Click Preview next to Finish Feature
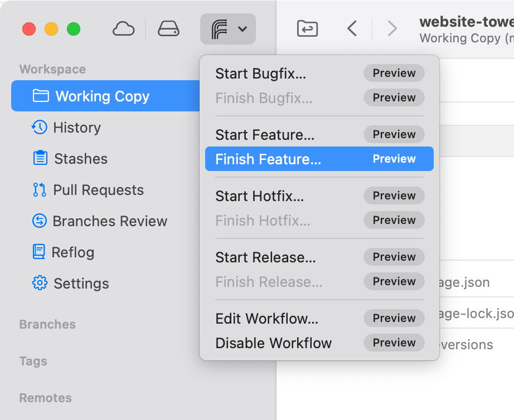514x420 pixels. 394,159
